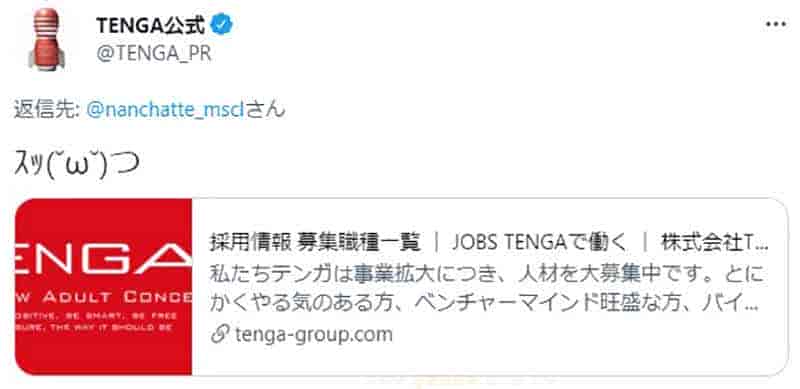Open the @nanchatte_mscl mention
This screenshot has width=800, height=389.
point(166,110)
